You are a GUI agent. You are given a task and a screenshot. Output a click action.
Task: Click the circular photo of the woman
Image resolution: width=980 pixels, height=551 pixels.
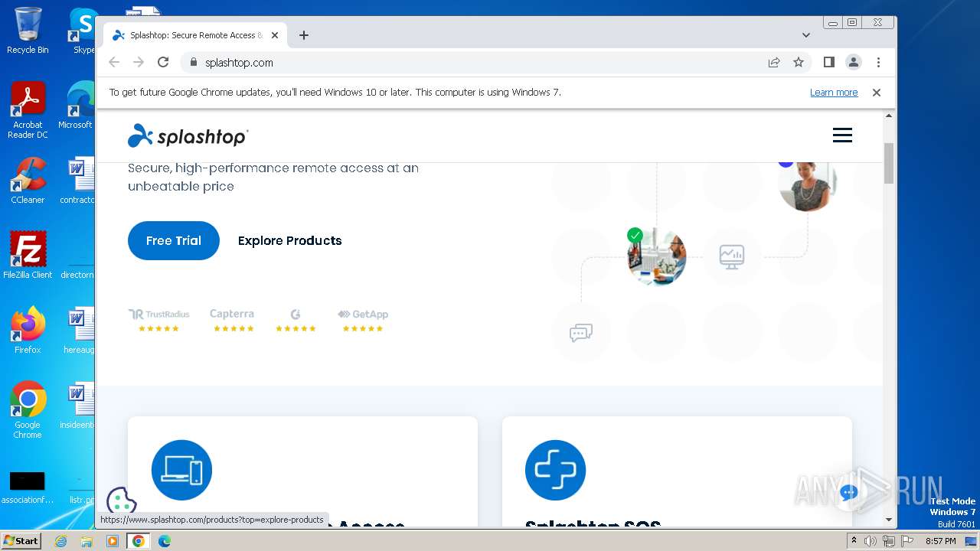(808, 182)
